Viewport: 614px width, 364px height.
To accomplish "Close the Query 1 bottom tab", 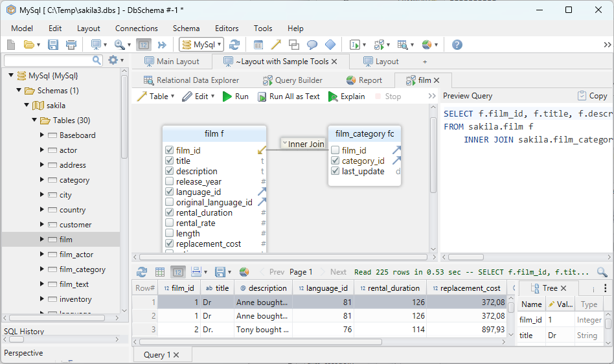I will click(176, 354).
